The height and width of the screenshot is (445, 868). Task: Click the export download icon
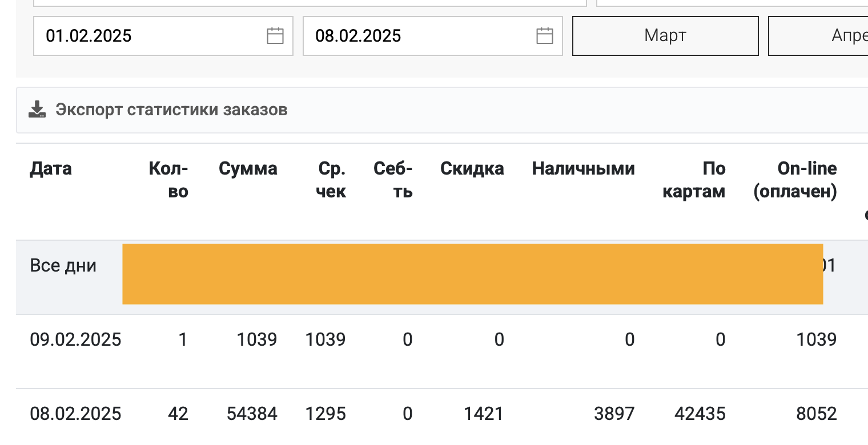pyautogui.click(x=37, y=110)
